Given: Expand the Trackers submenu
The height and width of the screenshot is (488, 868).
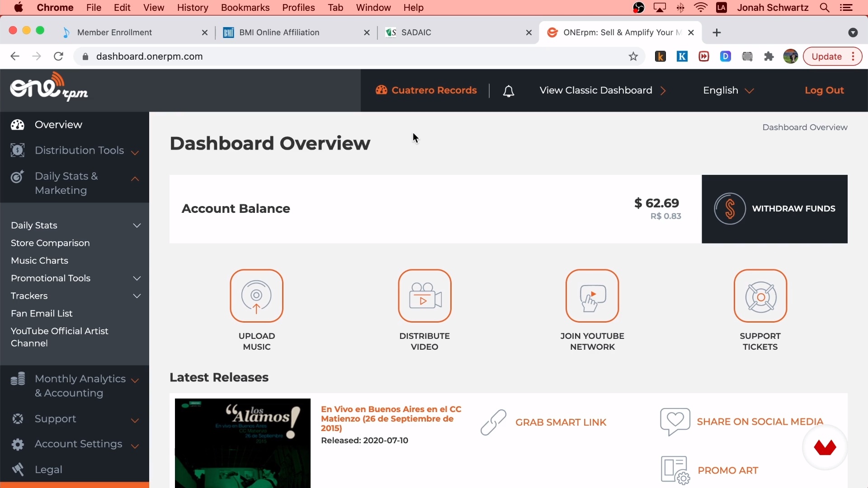Looking at the screenshot, I should click(137, 296).
